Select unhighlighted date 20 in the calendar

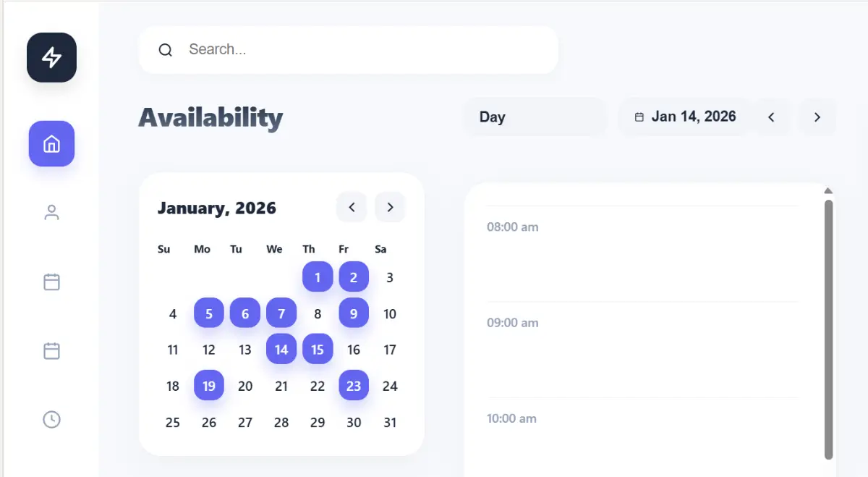pos(245,386)
